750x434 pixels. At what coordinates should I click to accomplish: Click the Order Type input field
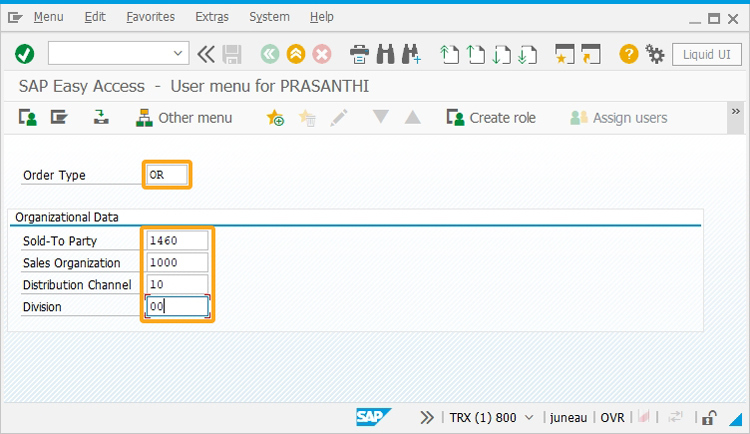point(167,175)
